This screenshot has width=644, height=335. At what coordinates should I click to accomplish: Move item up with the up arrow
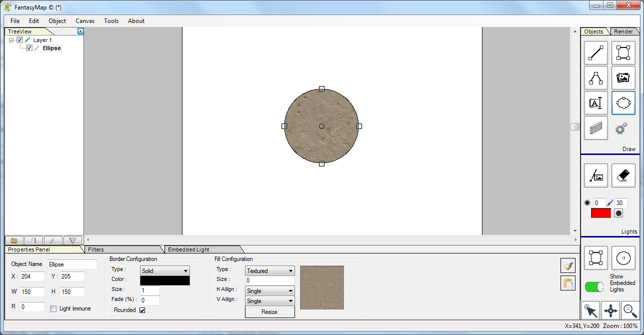click(53, 240)
